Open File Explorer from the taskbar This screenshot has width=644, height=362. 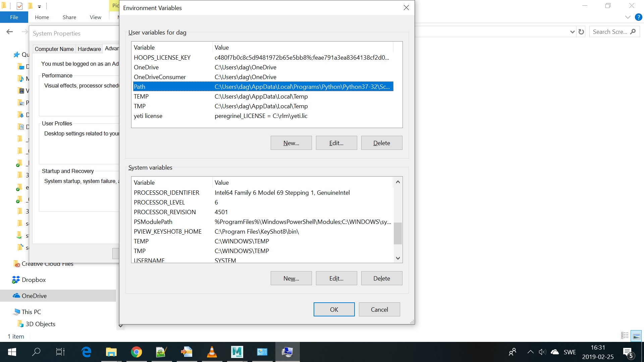[x=111, y=352]
